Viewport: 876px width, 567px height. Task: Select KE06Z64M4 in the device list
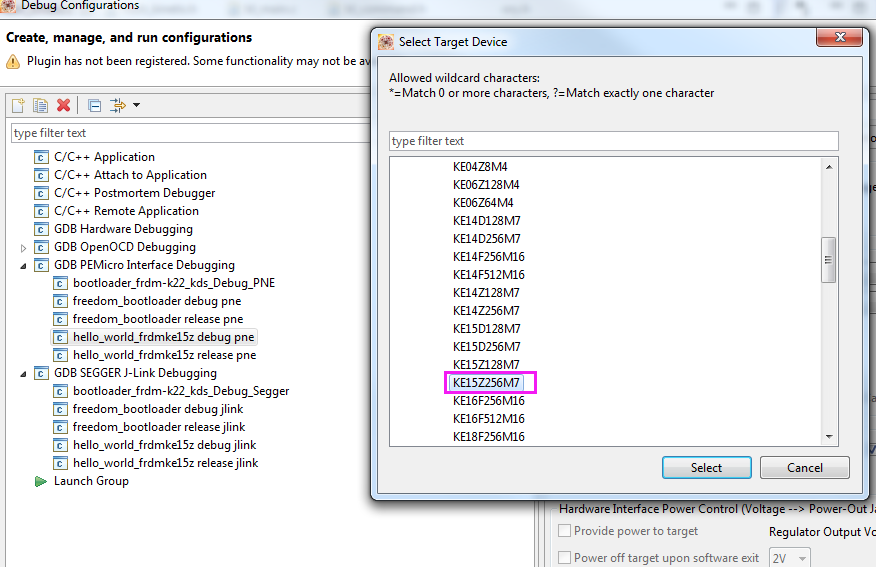pos(483,202)
